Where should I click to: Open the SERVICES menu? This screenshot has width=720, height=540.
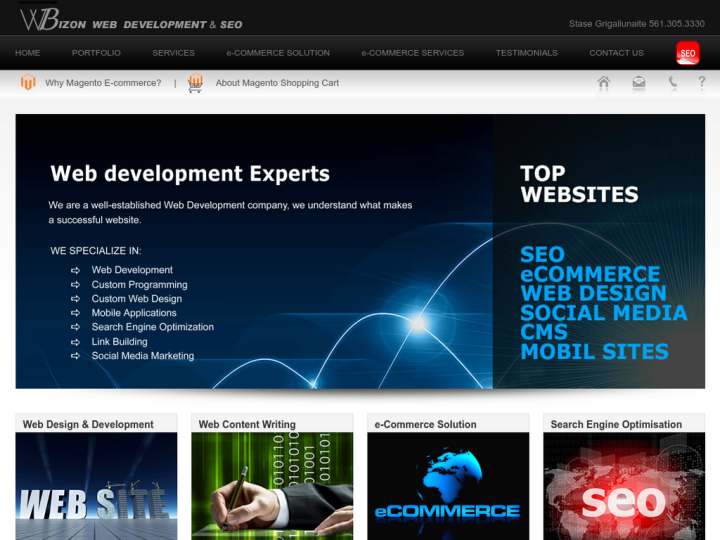pos(173,53)
